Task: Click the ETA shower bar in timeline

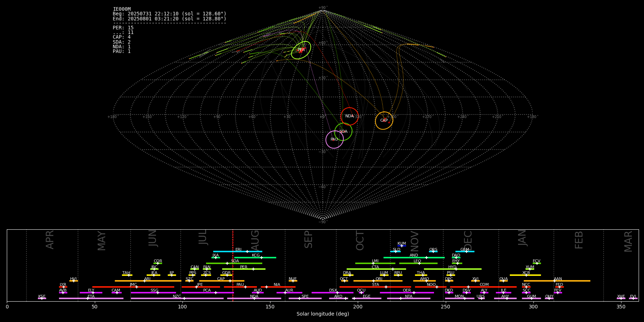Action: pos(91,298)
